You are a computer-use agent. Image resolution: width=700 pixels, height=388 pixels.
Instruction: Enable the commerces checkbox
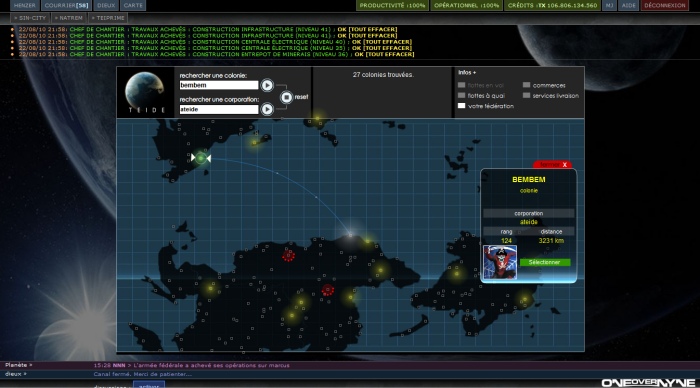(x=526, y=85)
